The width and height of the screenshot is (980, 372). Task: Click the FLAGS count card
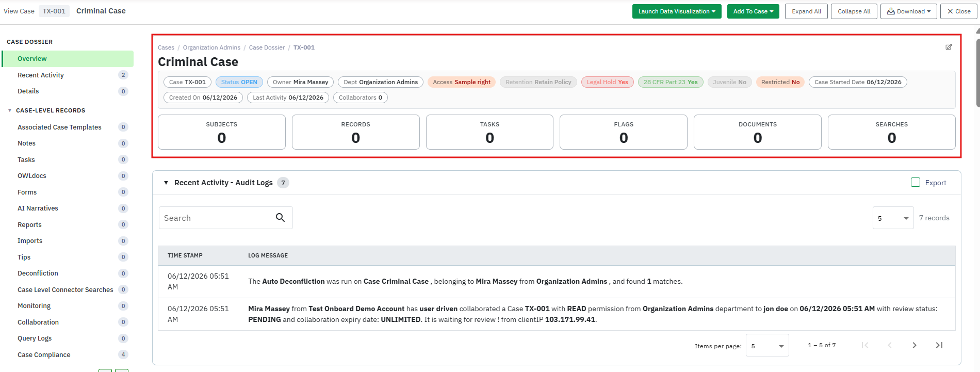click(x=624, y=132)
